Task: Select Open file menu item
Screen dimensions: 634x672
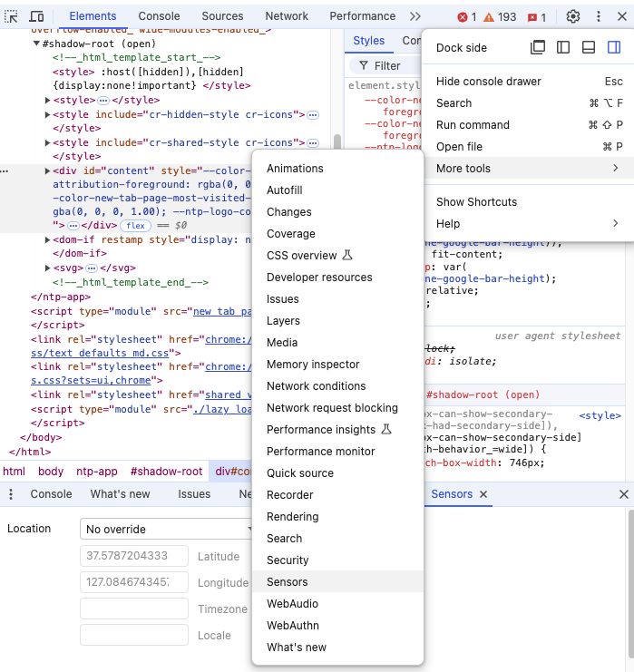Action: [528, 147]
